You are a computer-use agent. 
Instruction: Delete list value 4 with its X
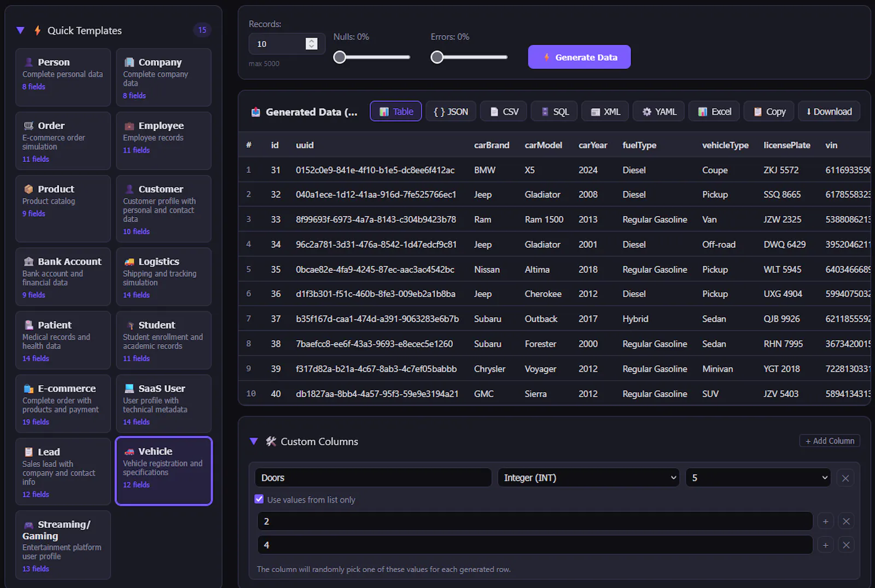pyautogui.click(x=846, y=545)
